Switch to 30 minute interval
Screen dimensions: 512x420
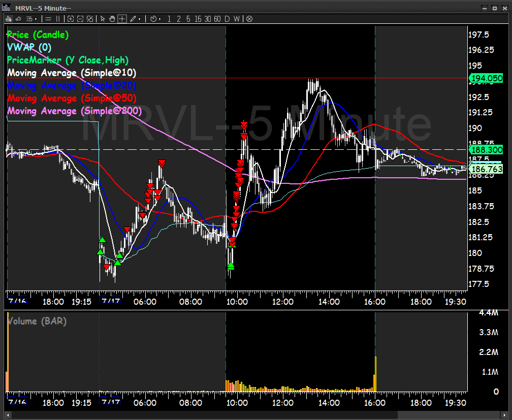point(208,19)
